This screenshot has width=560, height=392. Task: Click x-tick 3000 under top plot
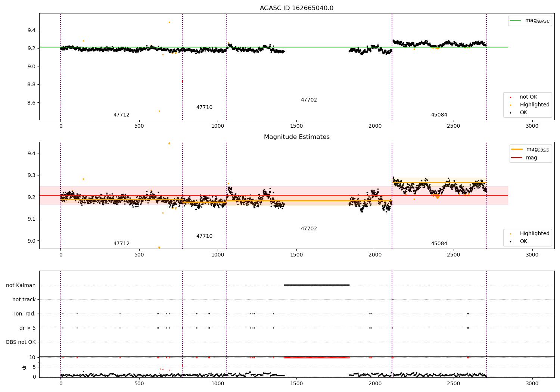[x=532, y=126]
